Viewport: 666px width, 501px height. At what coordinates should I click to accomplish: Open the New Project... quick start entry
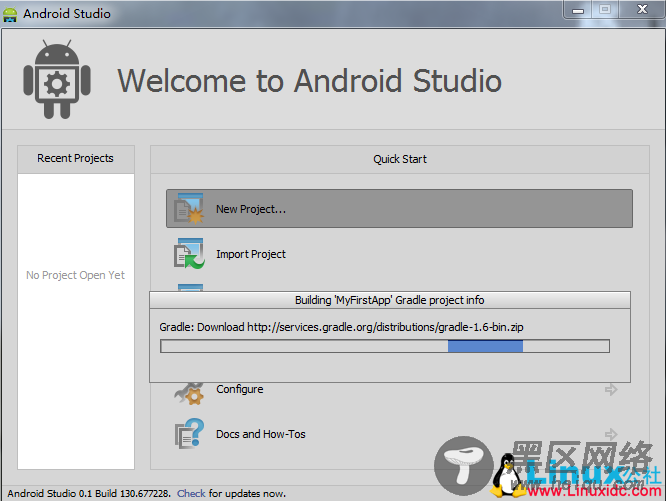[399, 208]
